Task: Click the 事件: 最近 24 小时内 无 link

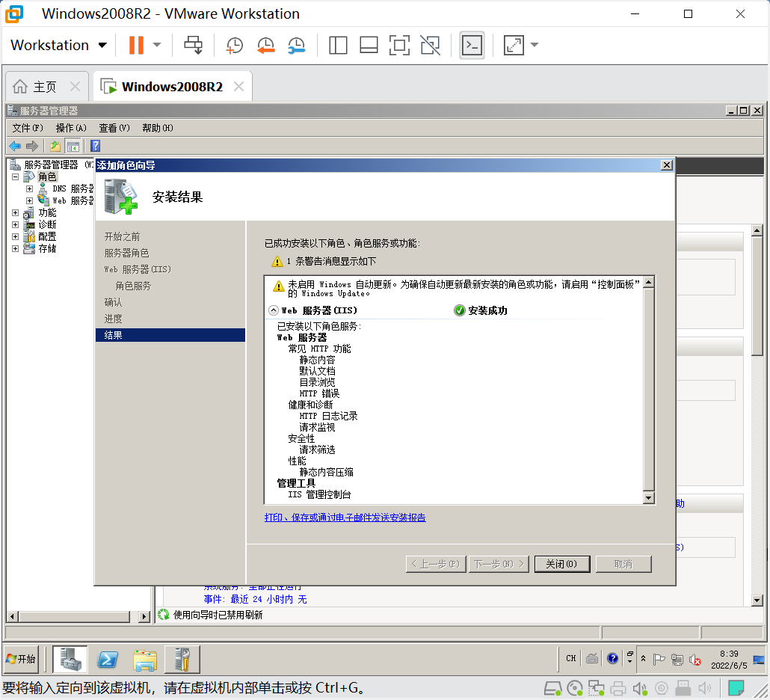Action: 255,599
